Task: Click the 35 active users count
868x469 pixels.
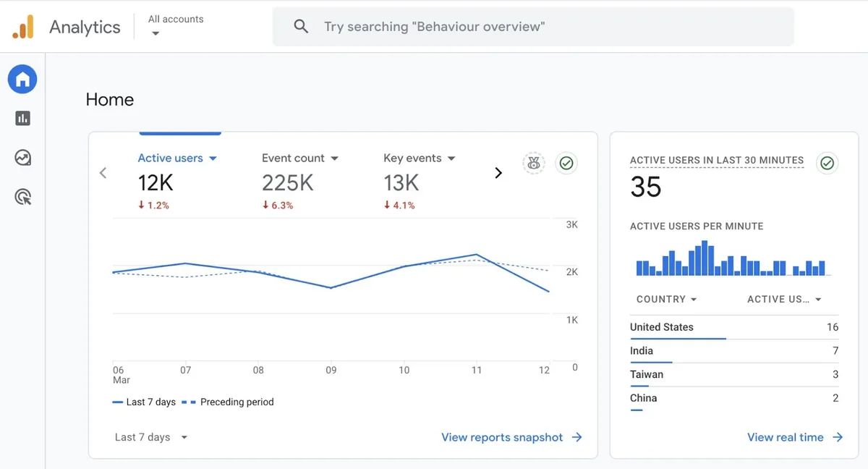Action: [x=646, y=187]
